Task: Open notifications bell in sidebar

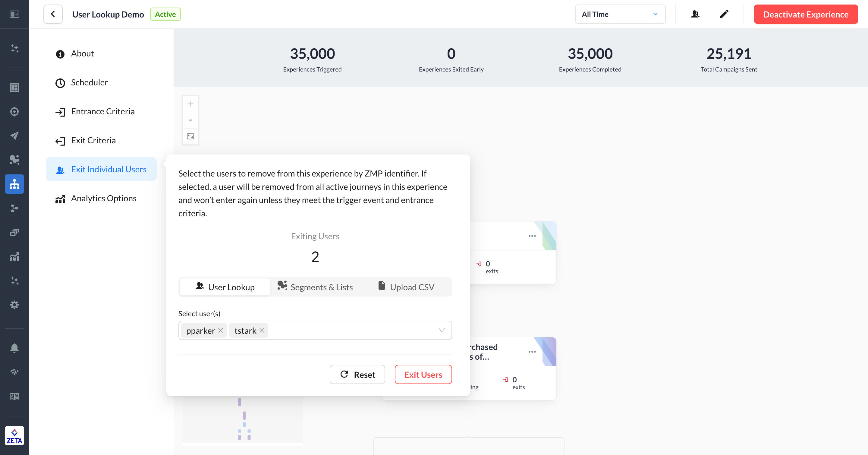Action: pyautogui.click(x=14, y=348)
